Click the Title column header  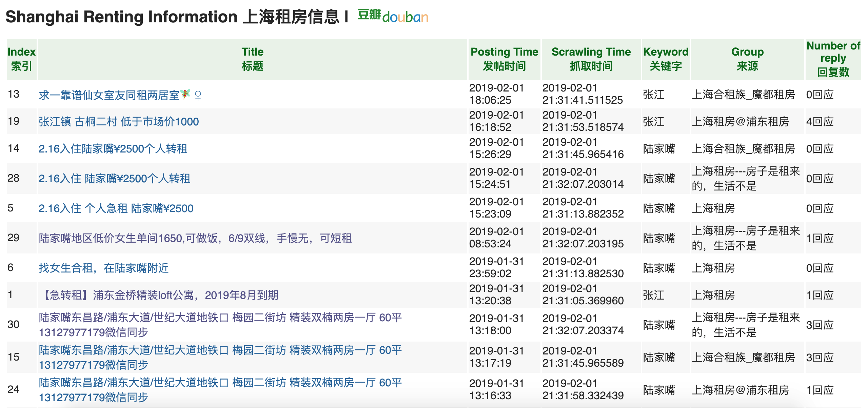252,59
